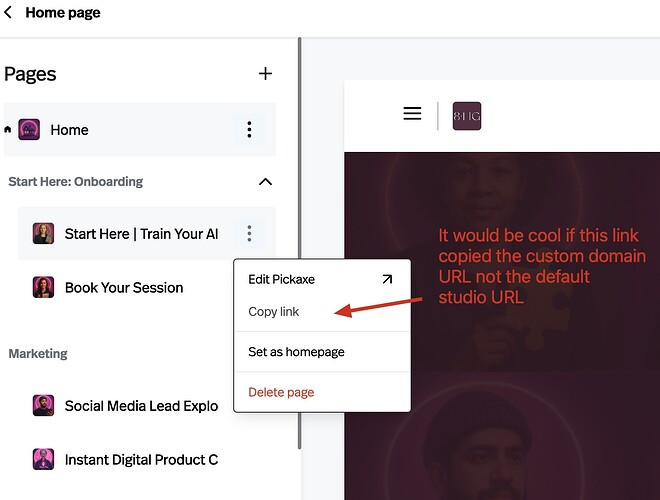The image size is (660, 500).
Task: Click the Start Here: Onboarding section heading
Action: coord(76,181)
